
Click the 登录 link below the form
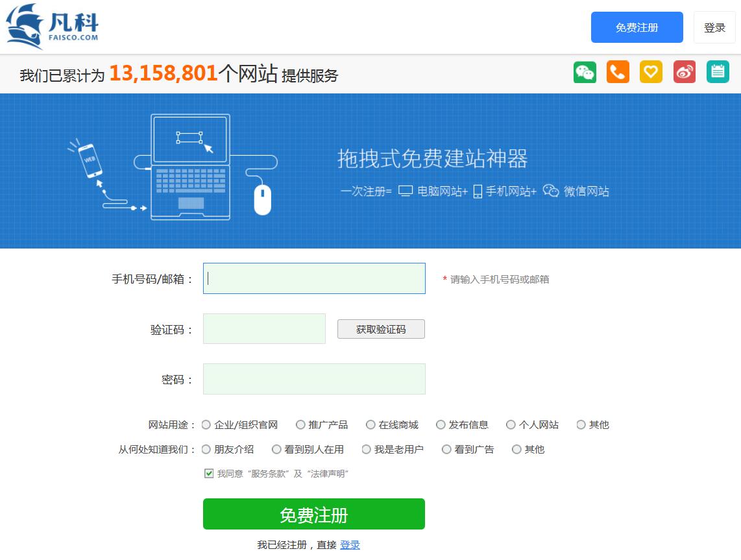(349, 545)
